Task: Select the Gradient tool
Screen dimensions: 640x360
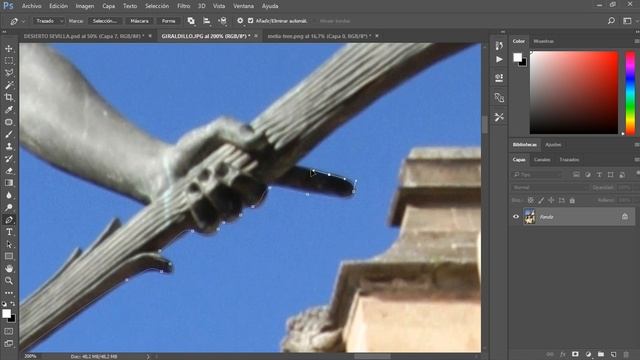Action: [x=9, y=183]
